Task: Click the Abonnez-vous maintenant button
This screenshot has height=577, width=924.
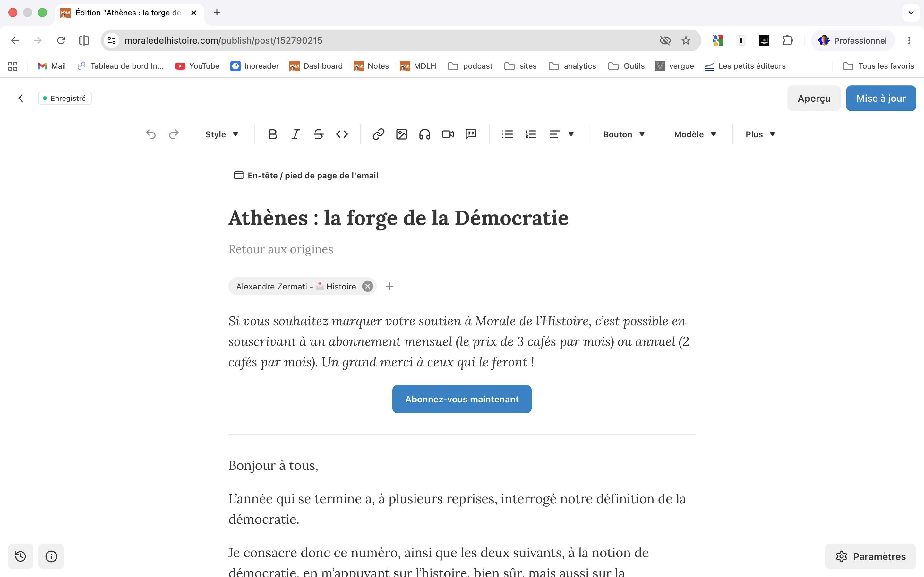Action: pyautogui.click(x=462, y=399)
